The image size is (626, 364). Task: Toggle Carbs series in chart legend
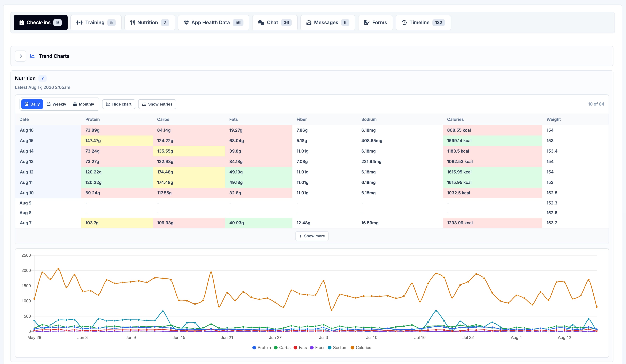point(282,348)
